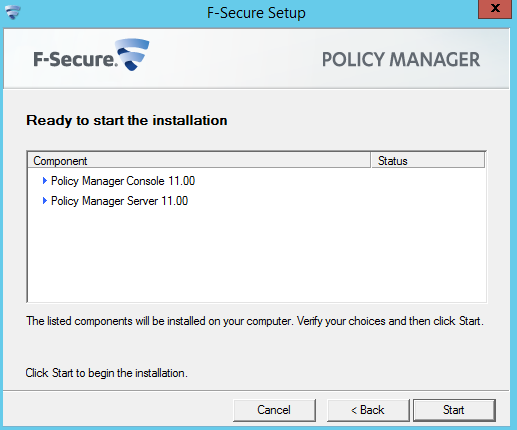Start the installation with Start button
The image size is (517, 430).
point(454,410)
